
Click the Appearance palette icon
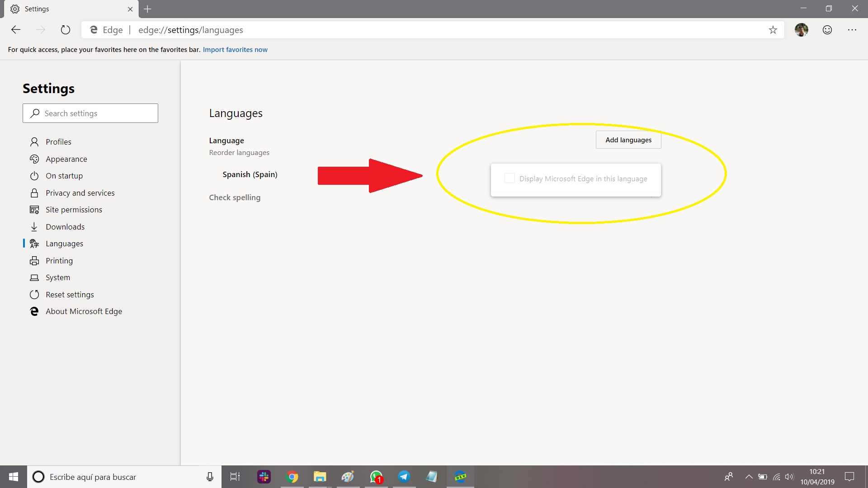pyautogui.click(x=34, y=159)
